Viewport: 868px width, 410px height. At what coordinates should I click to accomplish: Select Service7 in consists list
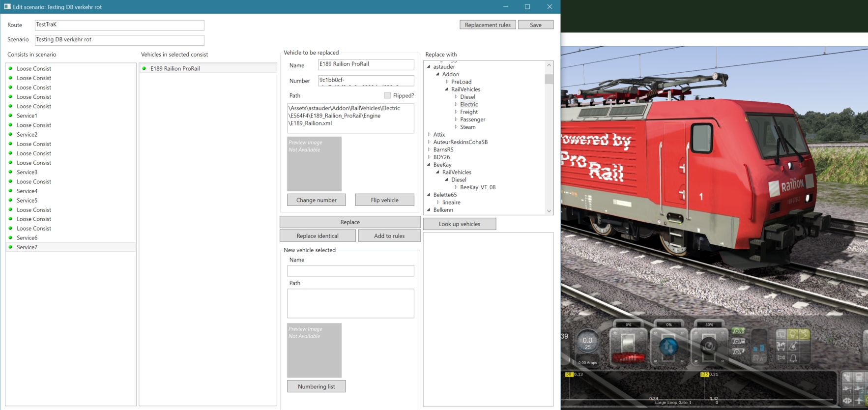71,247
